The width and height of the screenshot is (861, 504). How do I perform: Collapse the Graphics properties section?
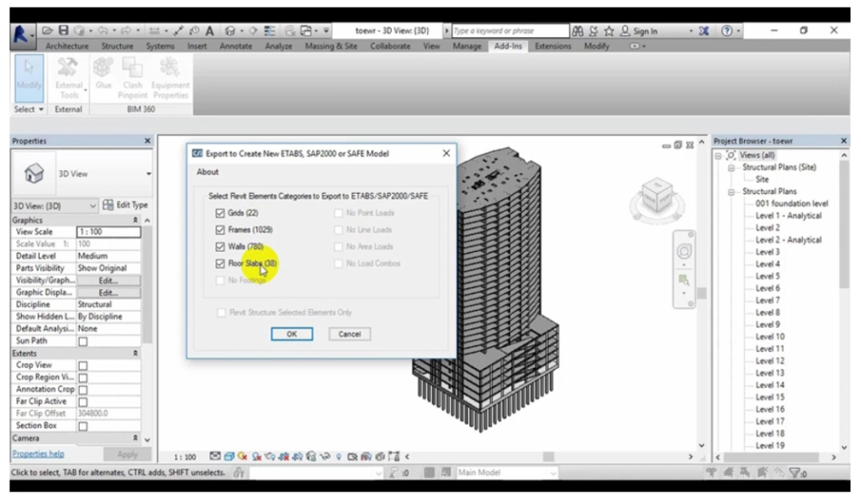[135, 220]
